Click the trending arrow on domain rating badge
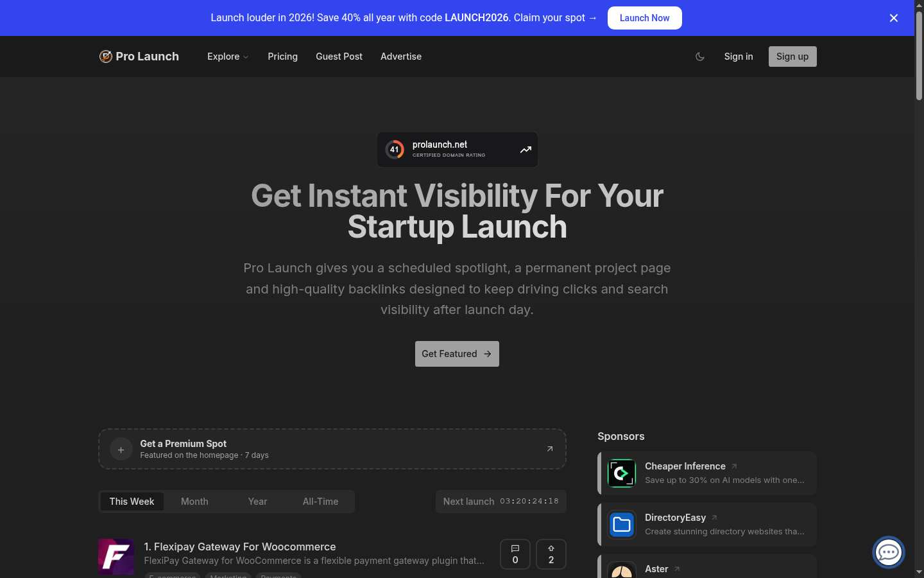The height and width of the screenshot is (578, 924). (x=526, y=150)
